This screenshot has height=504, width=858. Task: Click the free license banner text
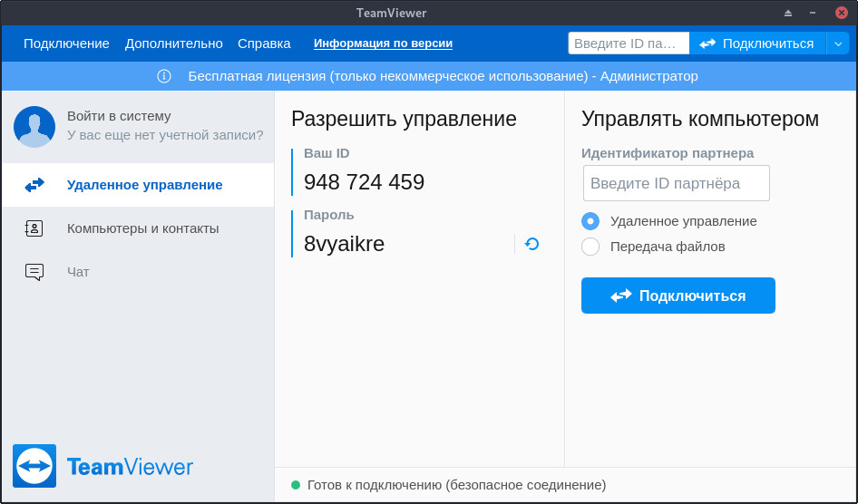[x=443, y=76]
